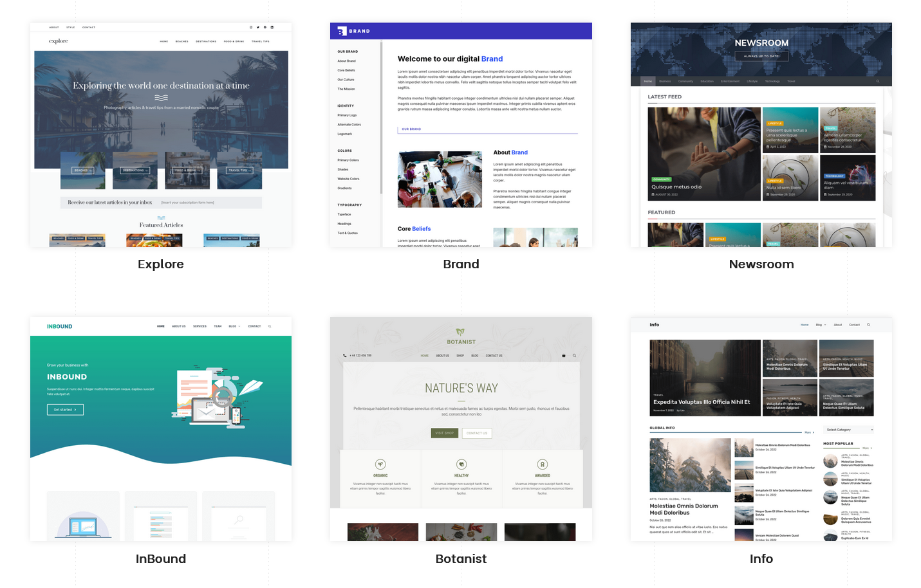Select the Home tab in Newsroom navigation
The height and width of the screenshot is (588, 921).
click(x=648, y=81)
